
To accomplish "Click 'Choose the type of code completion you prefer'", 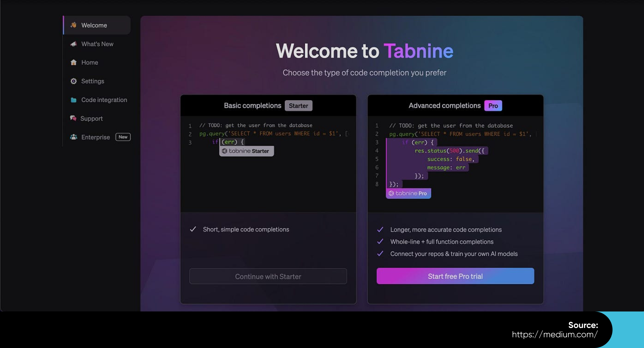I will pyautogui.click(x=364, y=73).
